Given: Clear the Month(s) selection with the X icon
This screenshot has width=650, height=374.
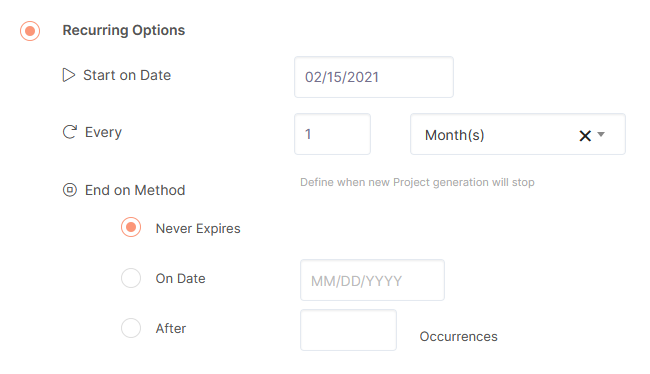Looking at the screenshot, I should [x=585, y=135].
